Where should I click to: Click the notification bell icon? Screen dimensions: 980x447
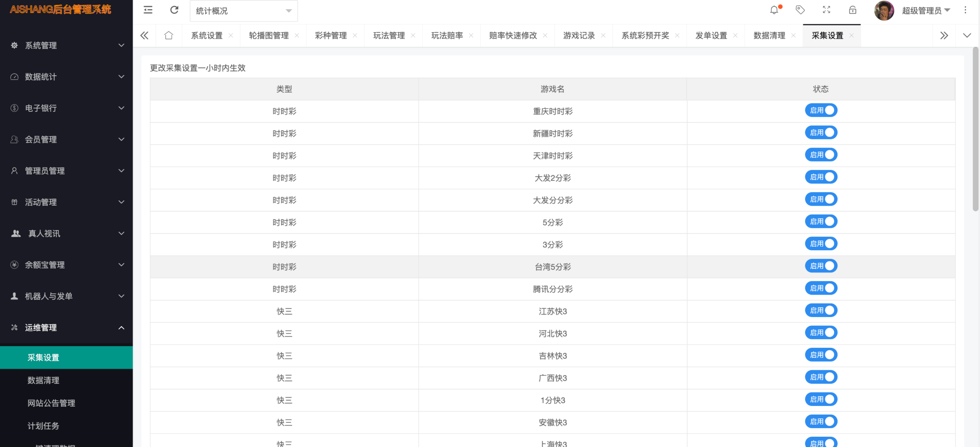tap(774, 10)
